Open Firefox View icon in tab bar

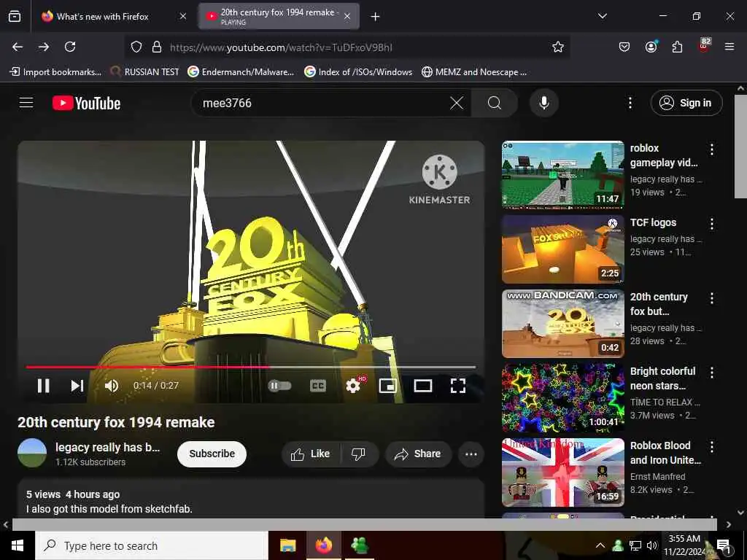(x=15, y=16)
